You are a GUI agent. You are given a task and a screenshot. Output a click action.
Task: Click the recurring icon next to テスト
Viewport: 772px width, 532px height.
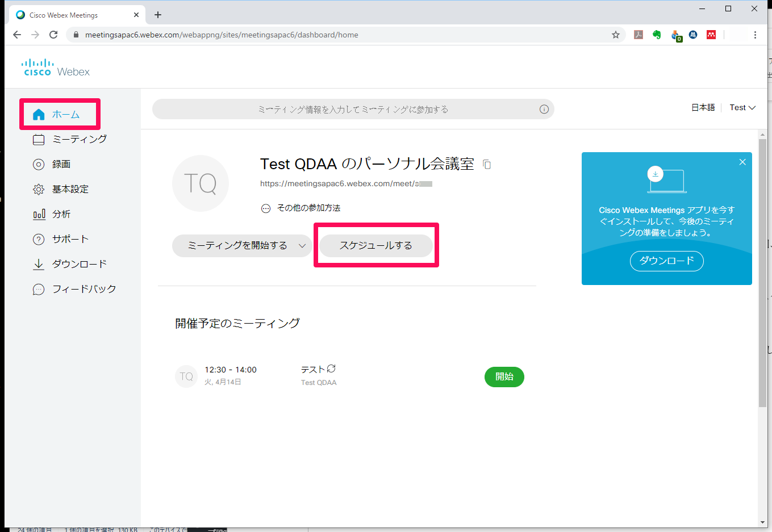[x=331, y=368]
